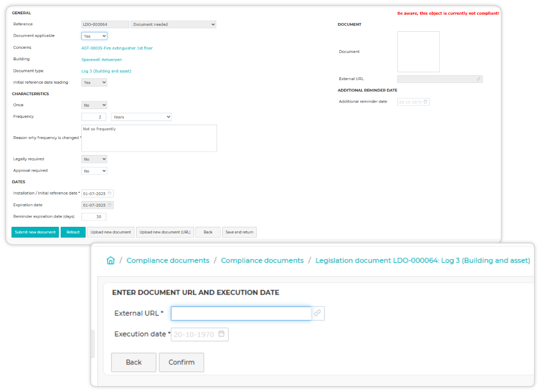Open calendar for Additional reminder date
540x392 pixels.
pyautogui.click(x=425, y=102)
